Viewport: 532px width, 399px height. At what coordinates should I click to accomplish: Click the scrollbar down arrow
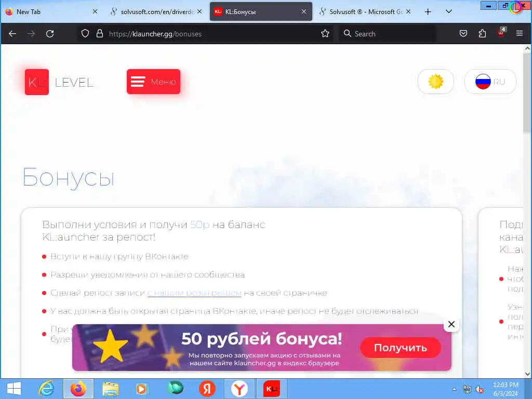527,374
